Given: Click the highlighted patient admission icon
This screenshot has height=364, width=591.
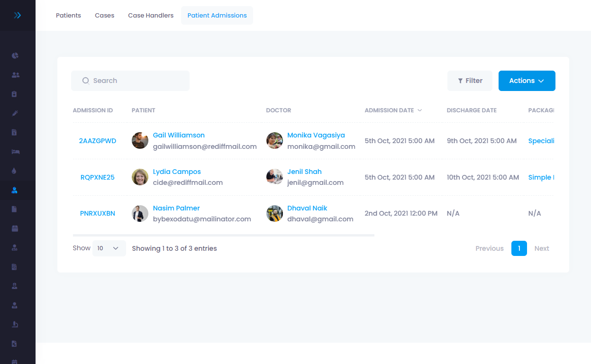Looking at the screenshot, I should 15,190.
